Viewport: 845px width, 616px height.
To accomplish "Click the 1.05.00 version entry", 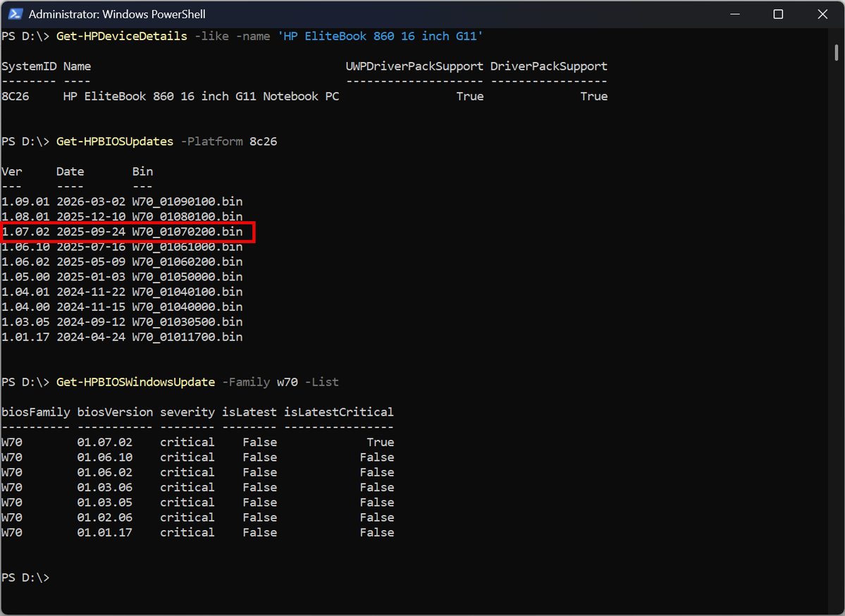I will 25,277.
